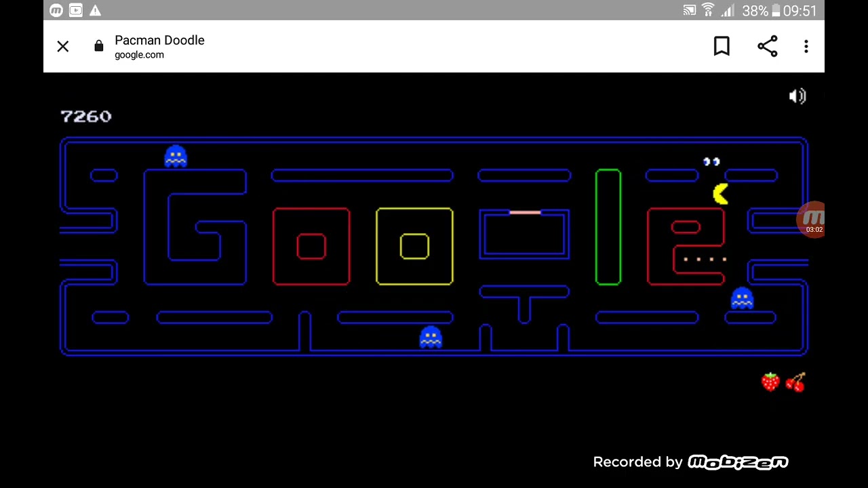868x488 pixels.
Task: Bookmark this page with the bookmark icon
Action: (x=722, y=46)
